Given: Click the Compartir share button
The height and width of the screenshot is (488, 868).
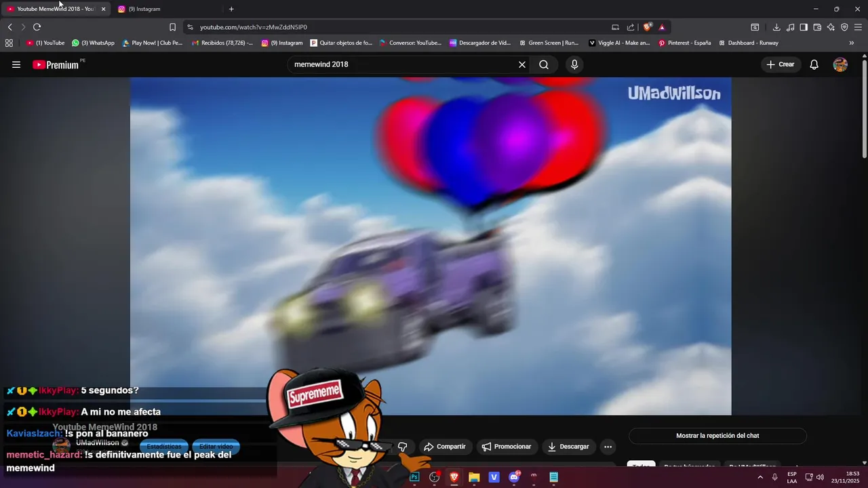Looking at the screenshot, I should pos(445,447).
